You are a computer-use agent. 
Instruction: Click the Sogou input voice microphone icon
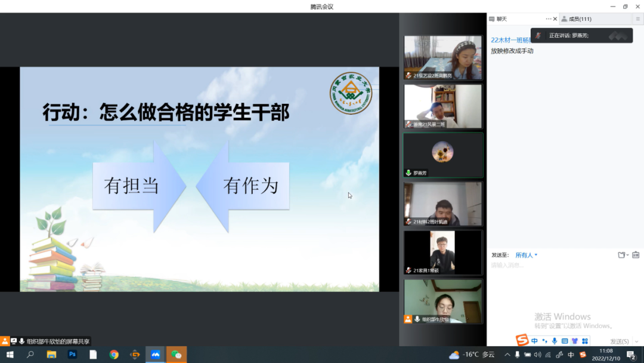tap(555, 341)
